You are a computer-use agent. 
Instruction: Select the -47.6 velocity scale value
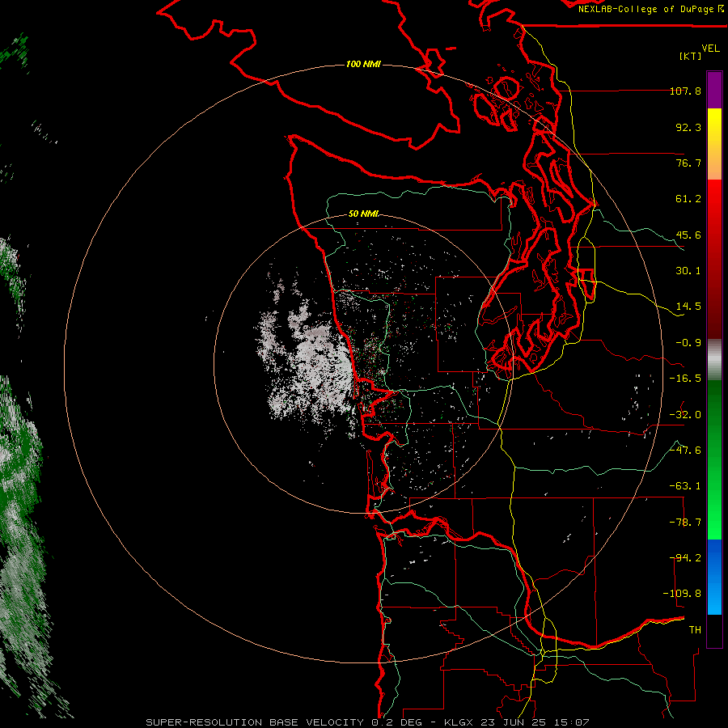pos(685,451)
